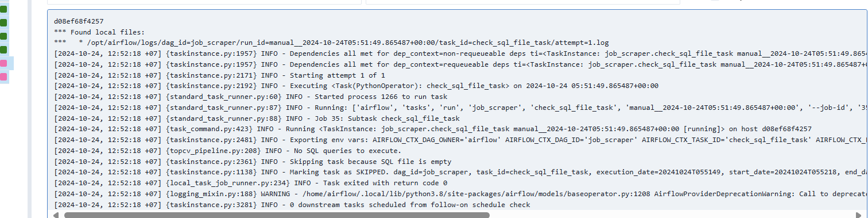Select the highlighted pink skipped task square
868x218 pixels.
point(3,63)
